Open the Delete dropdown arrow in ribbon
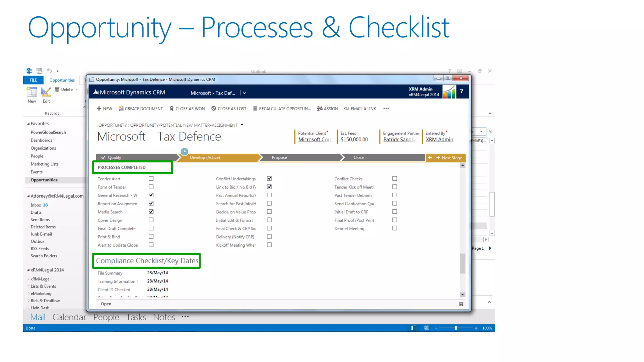644x362 pixels. pyautogui.click(x=77, y=90)
